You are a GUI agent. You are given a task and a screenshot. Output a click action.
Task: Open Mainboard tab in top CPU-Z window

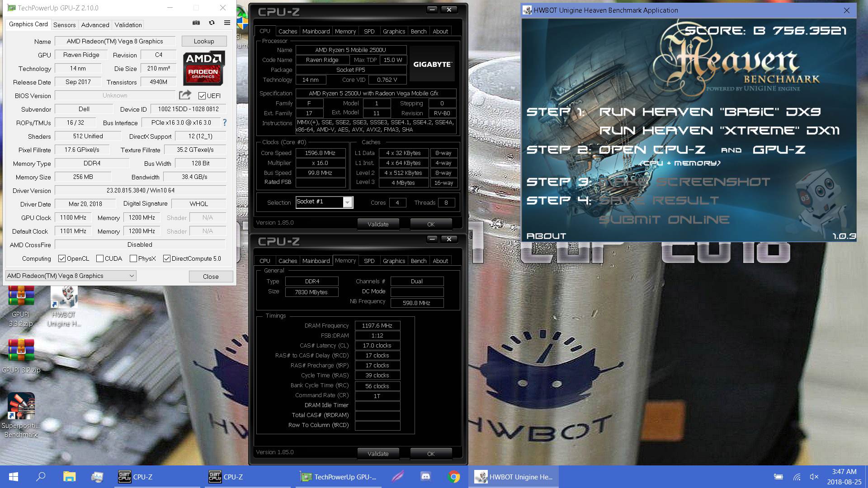[316, 31]
